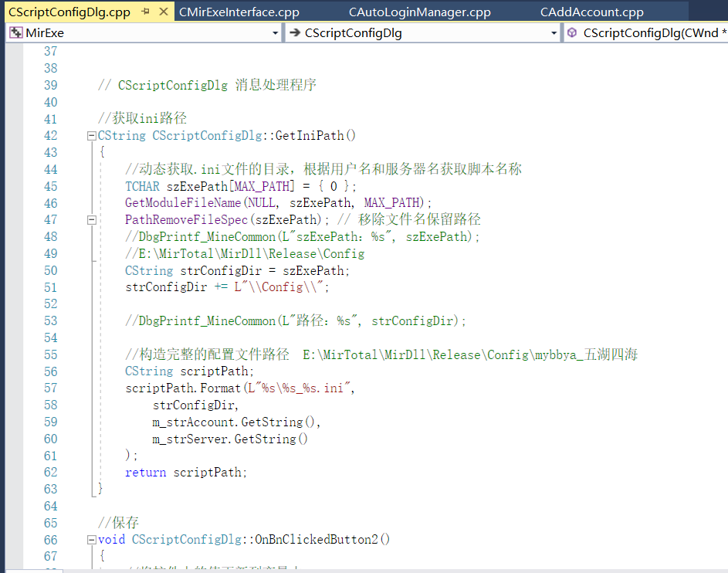Click the m_strServer.GetString() argument
Screen dimensions: 728x573
(230, 439)
